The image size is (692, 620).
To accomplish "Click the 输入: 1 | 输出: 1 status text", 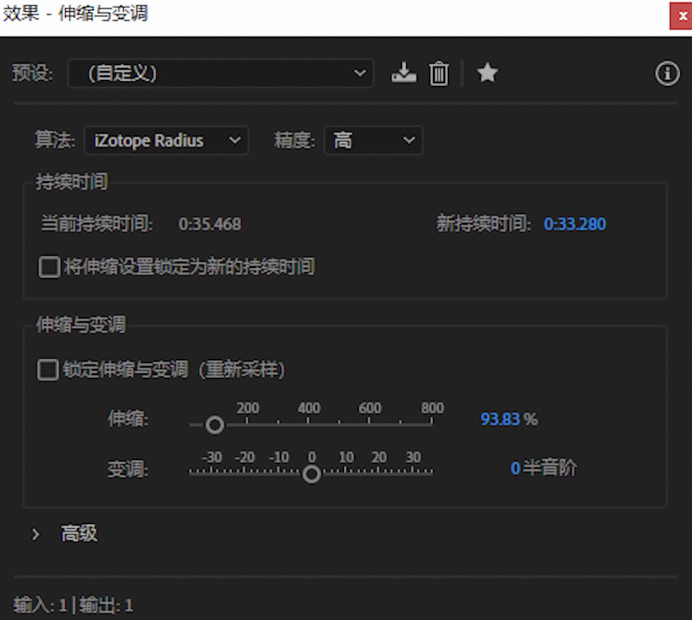I will click(x=73, y=605).
